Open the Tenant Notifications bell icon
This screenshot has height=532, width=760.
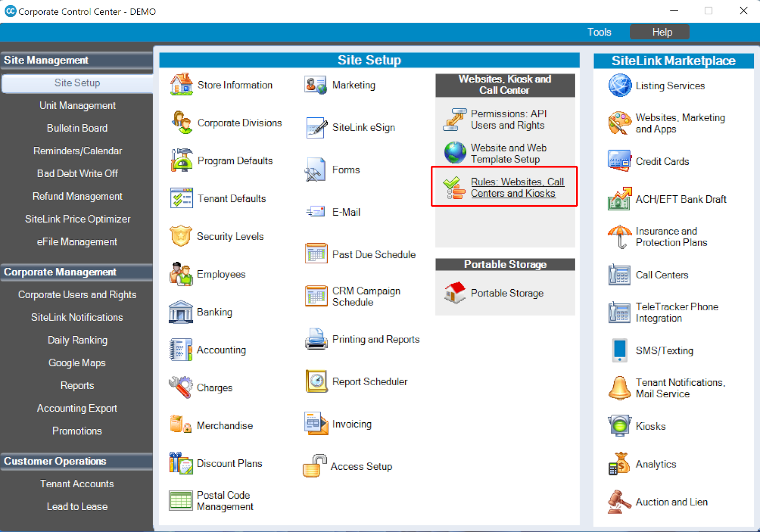pos(620,388)
